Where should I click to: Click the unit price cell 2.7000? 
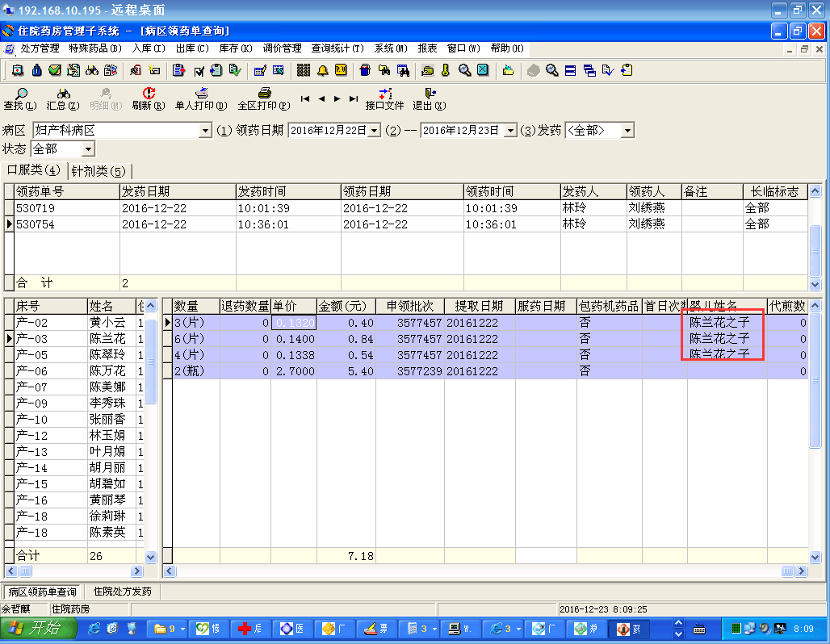[294, 371]
